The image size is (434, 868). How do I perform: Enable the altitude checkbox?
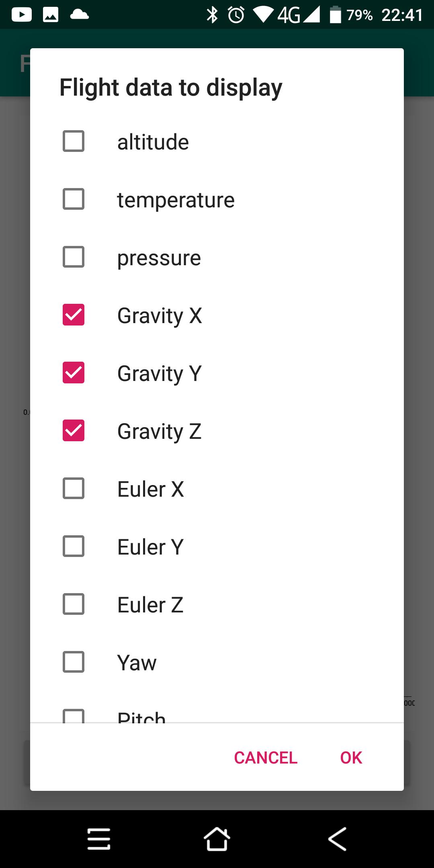pos(74,141)
